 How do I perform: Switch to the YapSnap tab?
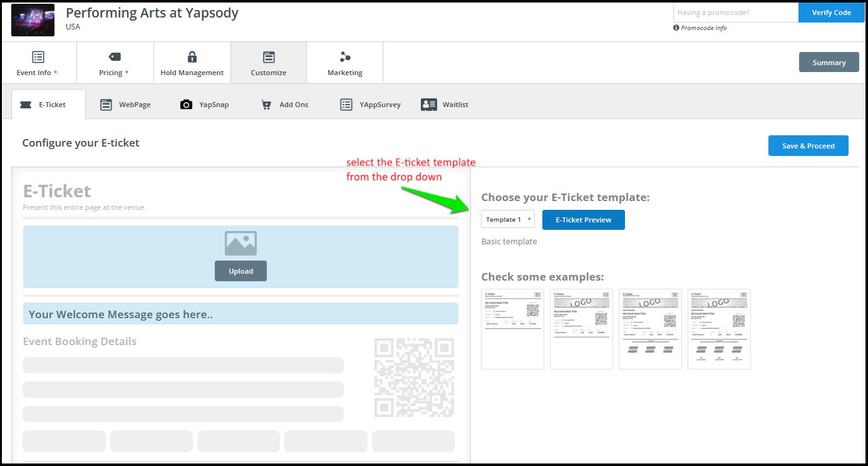pyautogui.click(x=205, y=105)
